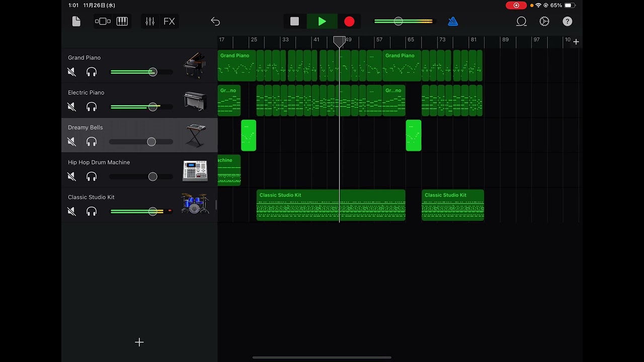Open the Loop Browser
This screenshot has width=644, height=362.
[521, 21]
